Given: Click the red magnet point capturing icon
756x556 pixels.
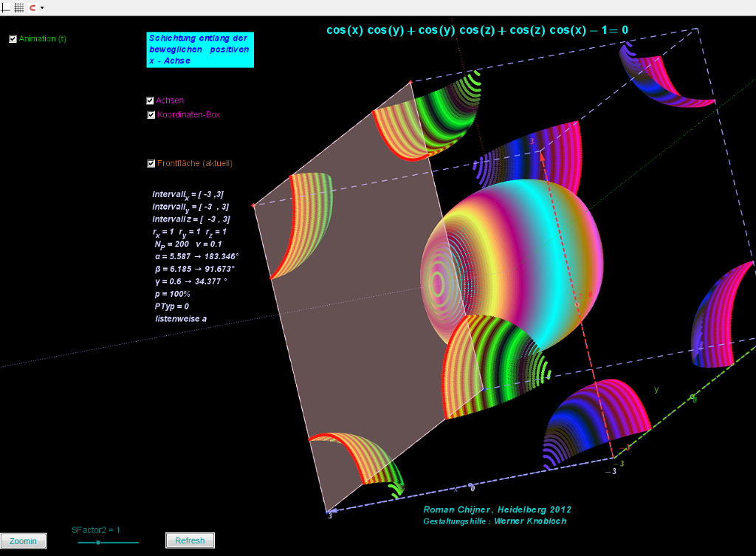Looking at the screenshot, I should coord(32,7).
